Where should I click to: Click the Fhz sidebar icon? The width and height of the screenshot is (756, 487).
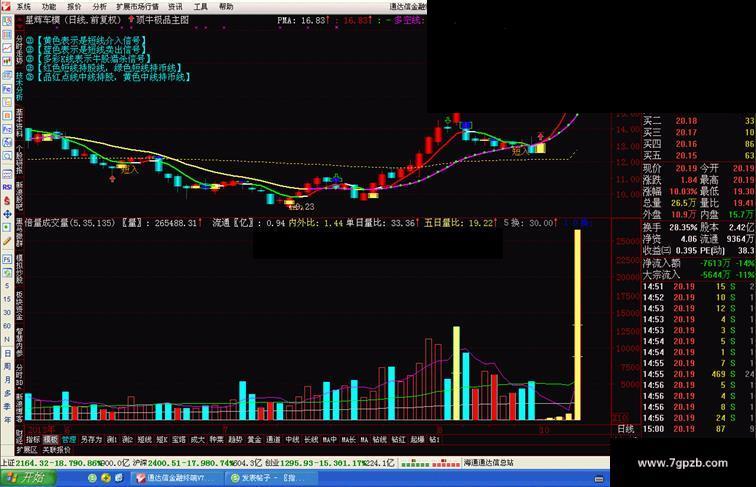pyautogui.click(x=7, y=129)
